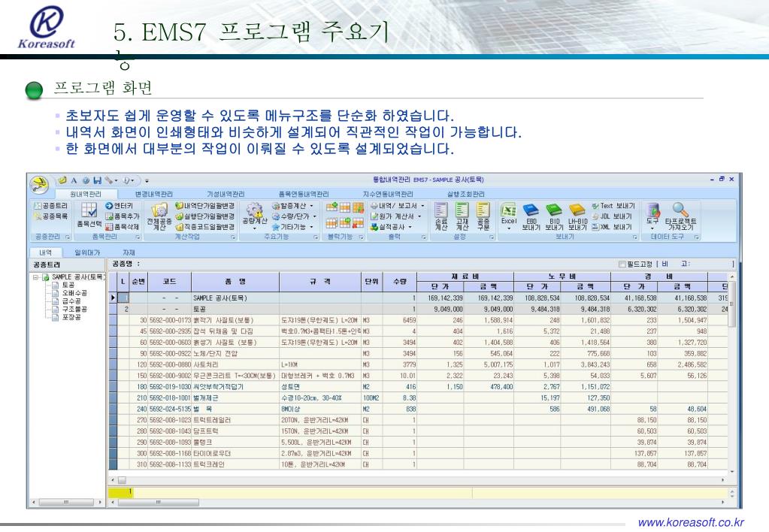Click the save floppy-disk quick-access icon

pyautogui.click(x=97, y=180)
